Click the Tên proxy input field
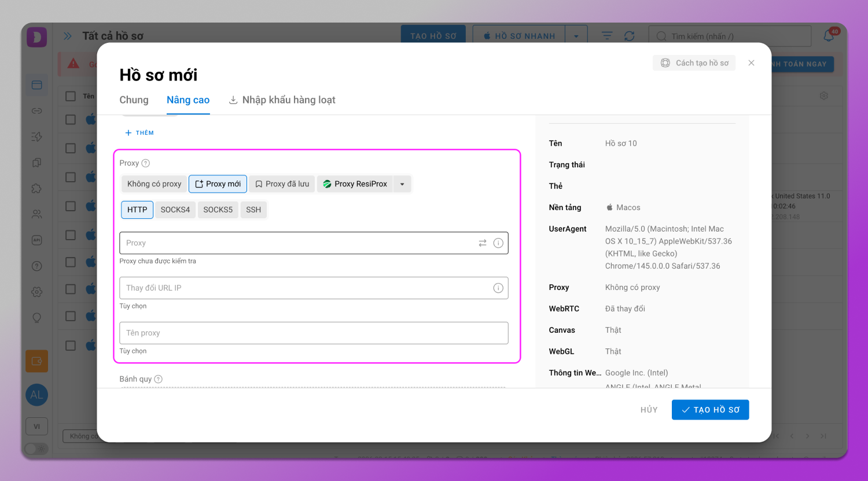 coord(314,333)
